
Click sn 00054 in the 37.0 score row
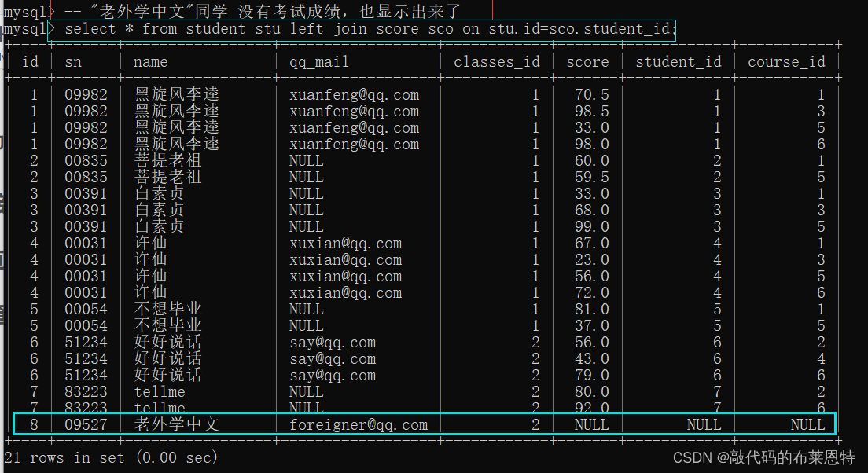click(x=86, y=326)
